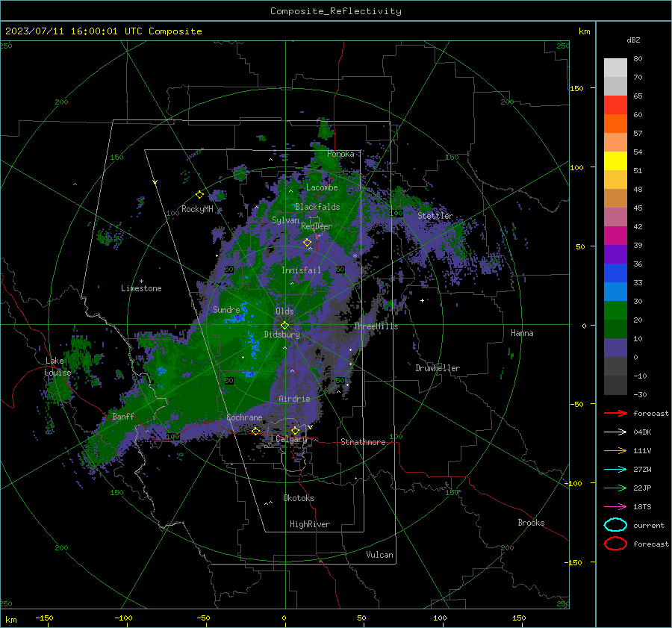Click the Didsbury label
The width and height of the screenshot is (672, 628).
pos(281,335)
